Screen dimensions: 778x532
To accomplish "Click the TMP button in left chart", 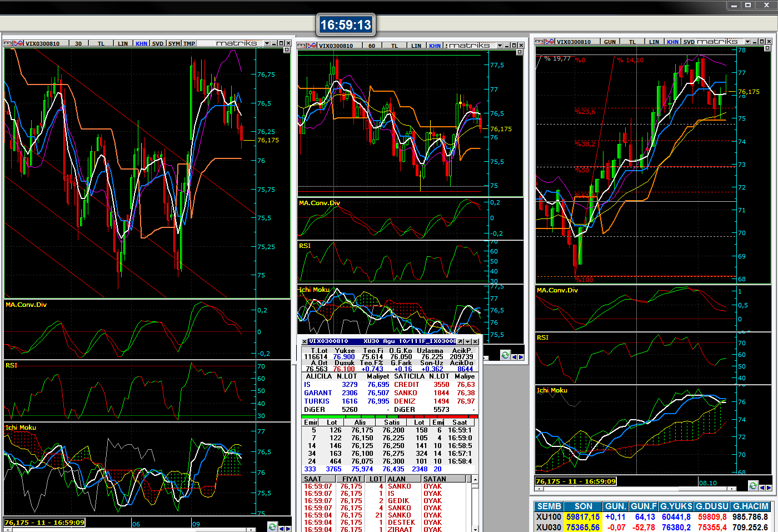I will coord(189,43).
